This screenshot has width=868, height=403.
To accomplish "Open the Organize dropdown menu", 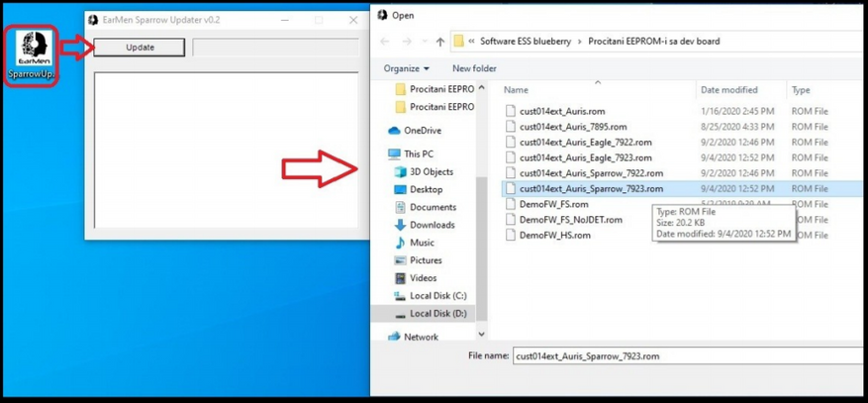I will point(407,68).
